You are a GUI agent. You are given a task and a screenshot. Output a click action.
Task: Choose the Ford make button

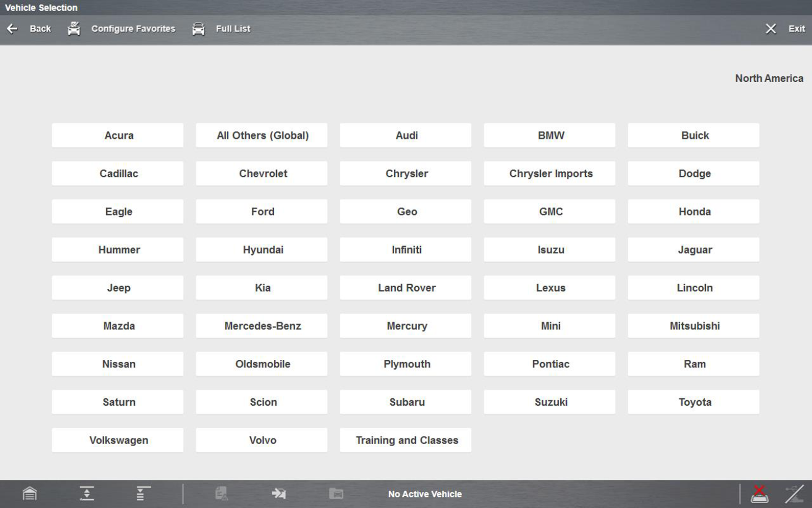(x=261, y=212)
